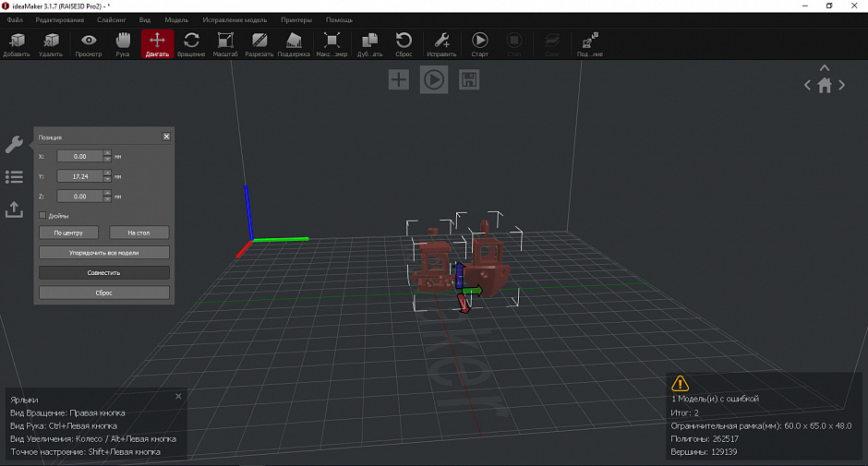Click the green Y-axis arrow on model gizmo

(474, 291)
